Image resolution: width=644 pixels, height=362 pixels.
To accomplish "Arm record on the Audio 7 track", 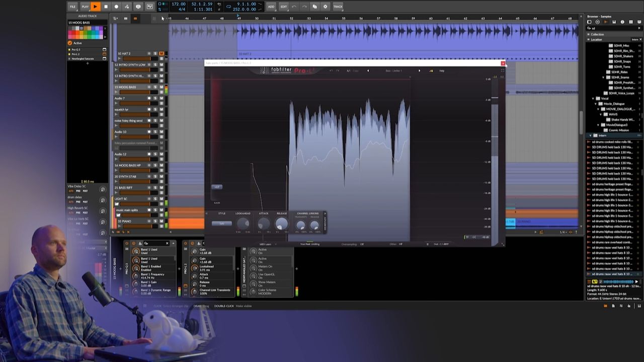I will click(149, 98).
